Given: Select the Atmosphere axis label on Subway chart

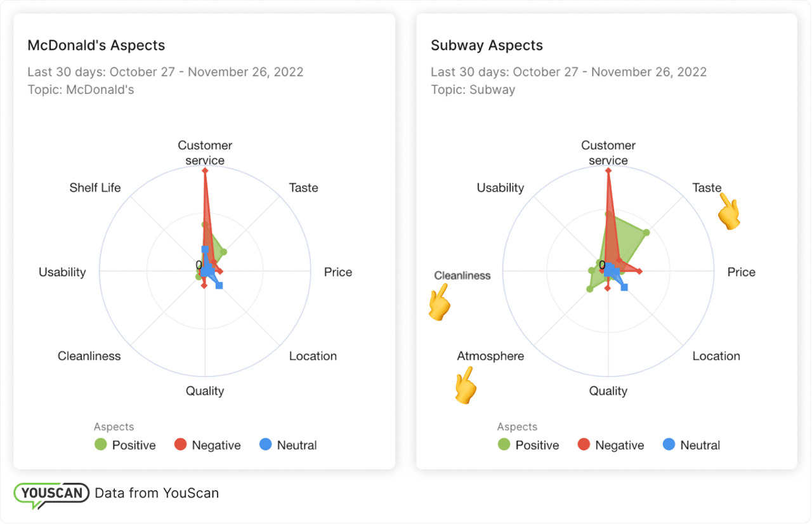Looking at the screenshot, I should [x=490, y=356].
